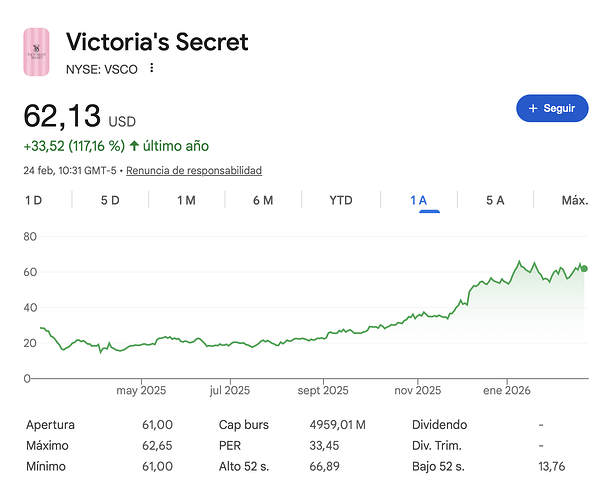Select the 5 D chart range
This screenshot has width=605, height=500.
coord(110,200)
